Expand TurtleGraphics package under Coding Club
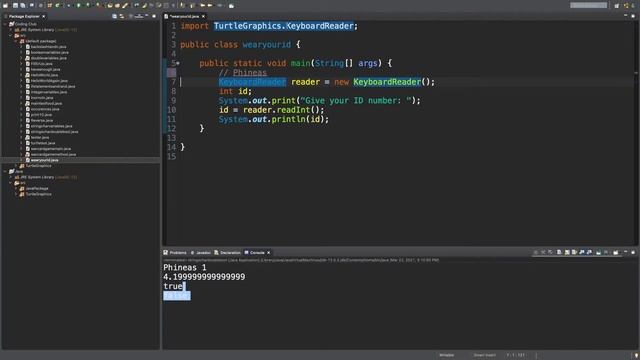The image size is (640, 360). tap(16, 166)
